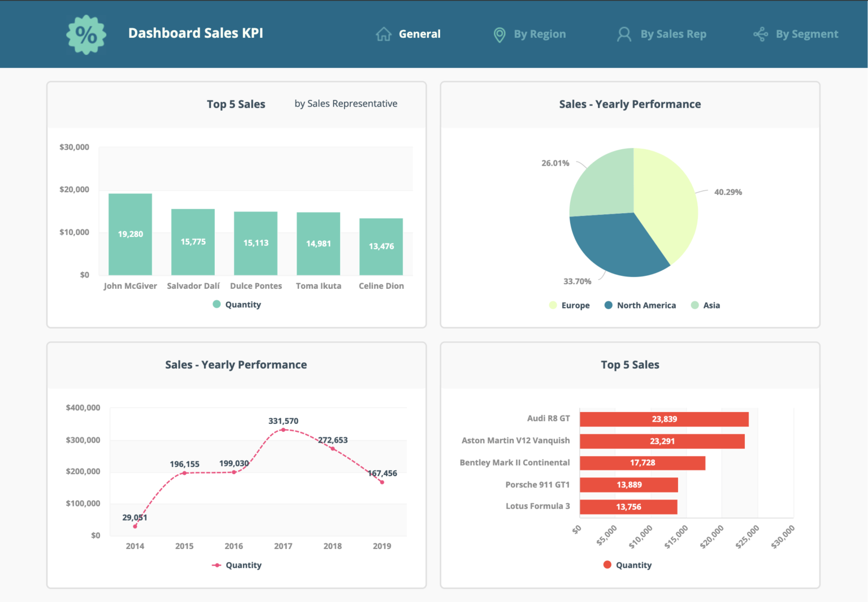868x602 pixels.
Task: Switch to the By Region view
Action: pos(539,34)
